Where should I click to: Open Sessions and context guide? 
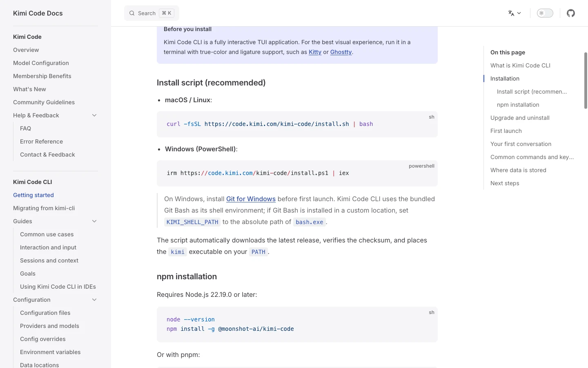(49, 260)
